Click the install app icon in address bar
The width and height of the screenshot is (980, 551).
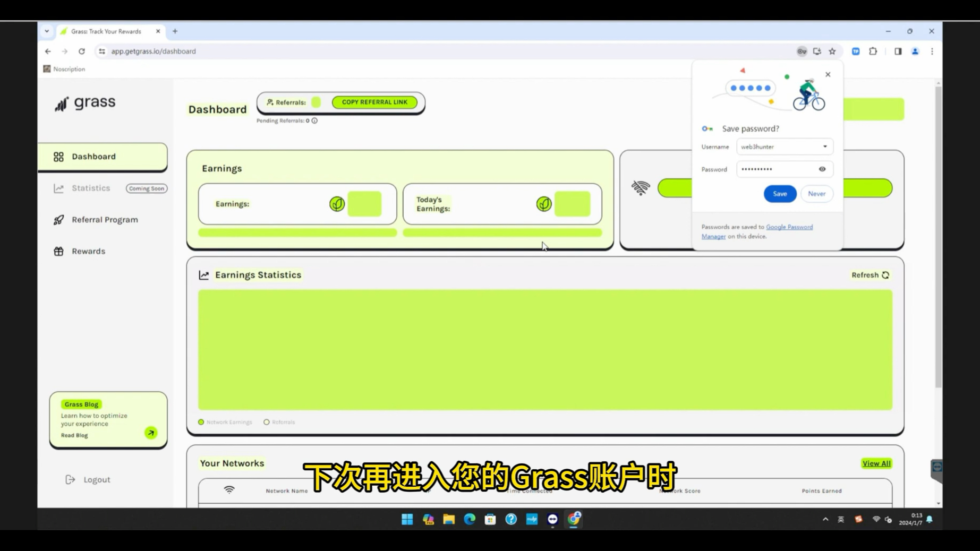[817, 51]
